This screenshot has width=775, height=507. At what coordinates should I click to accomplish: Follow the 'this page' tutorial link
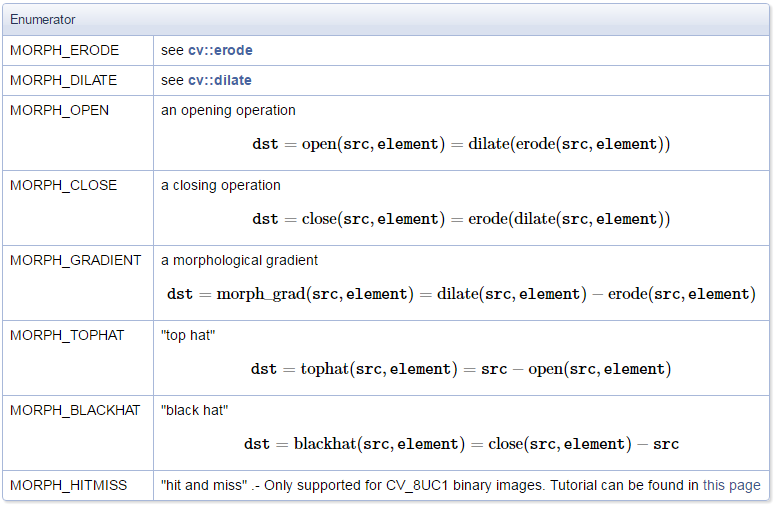coord(731,485)
